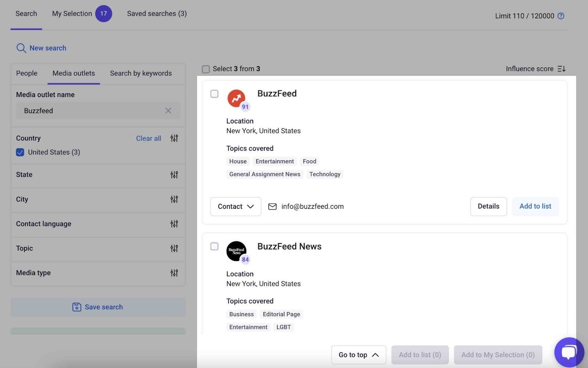
Task: Click the Technology topic tag
Action: coord(325,174)
